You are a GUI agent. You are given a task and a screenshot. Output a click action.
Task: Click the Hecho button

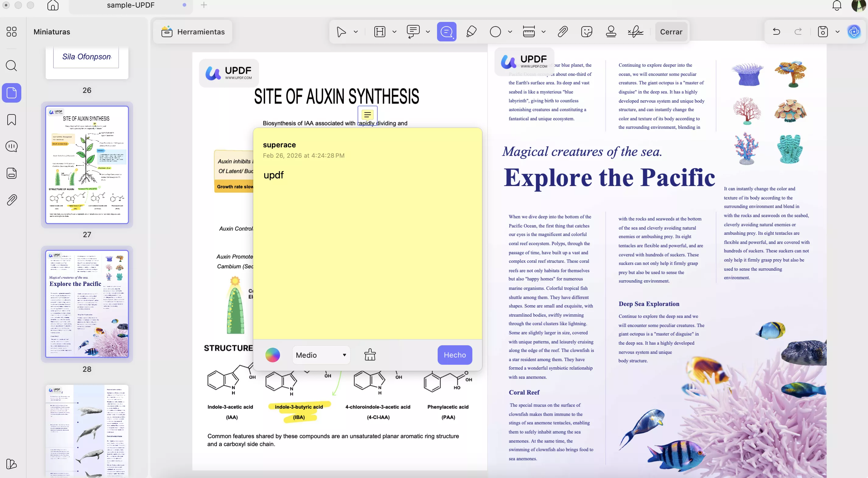[455, 355]
